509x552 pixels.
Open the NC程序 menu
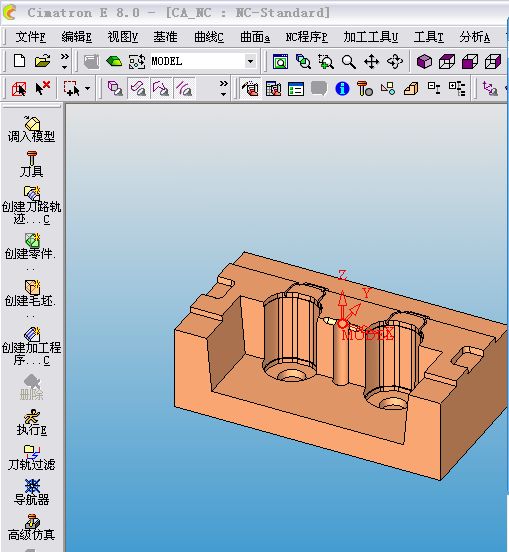click(306, 37)
